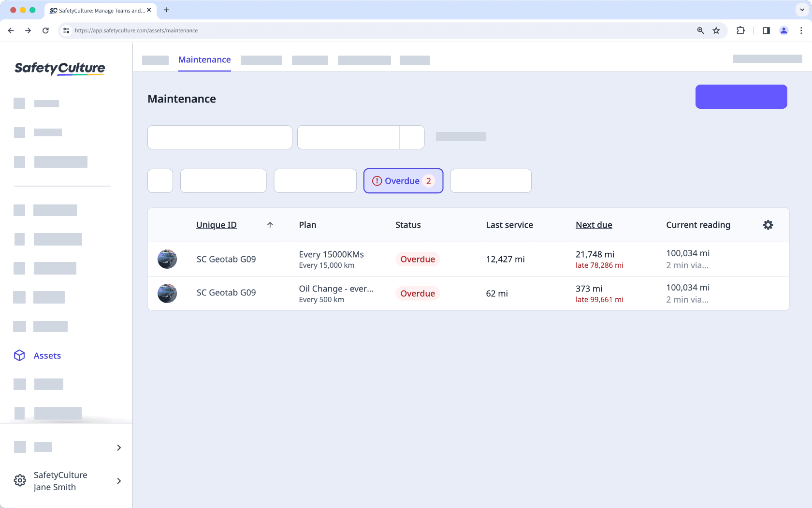The image size is (812, 508).
Task: Click the alert icon inside the Overdue chip
Action: coord(377,181)
